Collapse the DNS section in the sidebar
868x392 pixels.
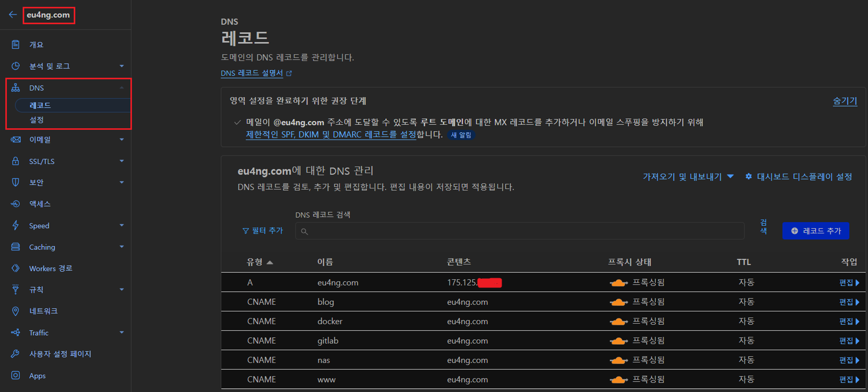(x=122, y=88)
